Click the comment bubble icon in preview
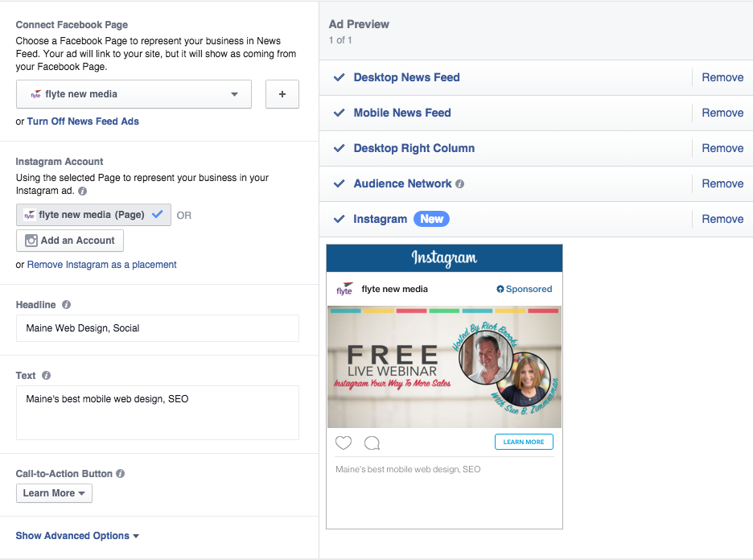Screen dimensions: 753x560 pos(372,443)
